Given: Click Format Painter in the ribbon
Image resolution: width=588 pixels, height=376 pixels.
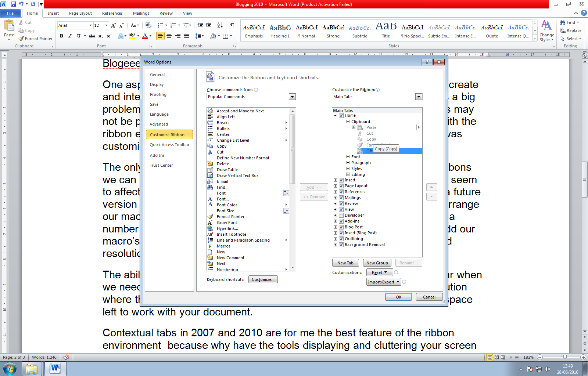Looking at the screenshot, I should click(36, 39).
